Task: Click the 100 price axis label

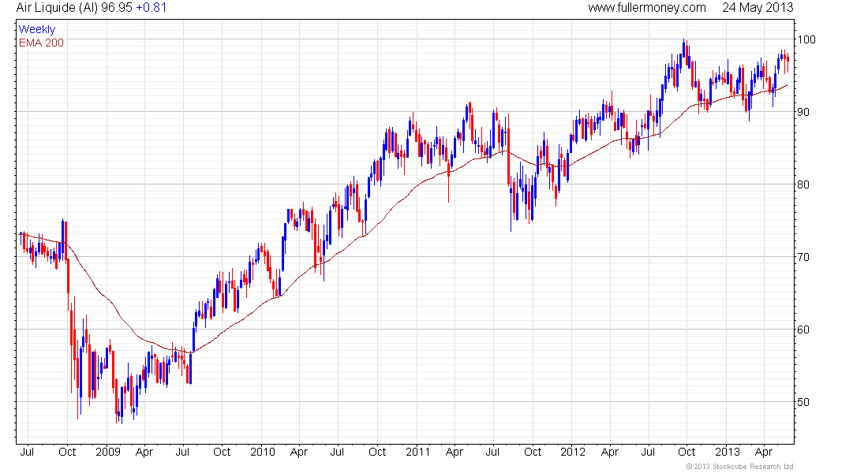Action: (806, 39)
